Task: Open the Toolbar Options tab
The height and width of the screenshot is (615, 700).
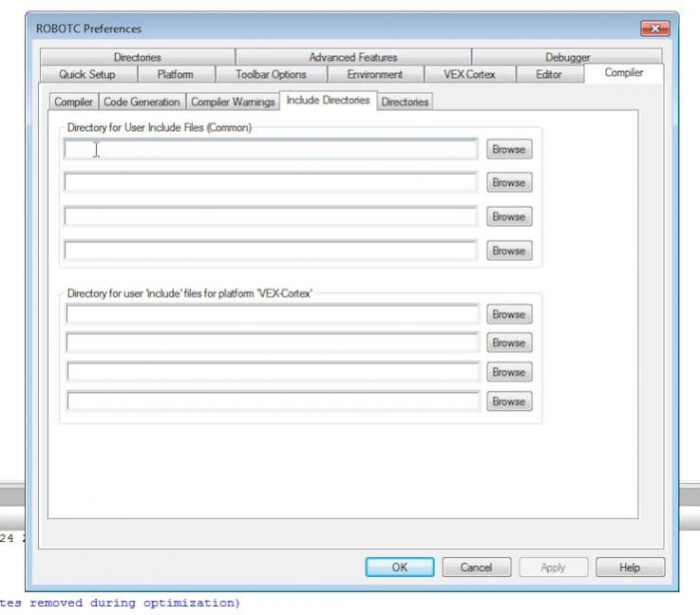Action: click(x=271, y=74)
